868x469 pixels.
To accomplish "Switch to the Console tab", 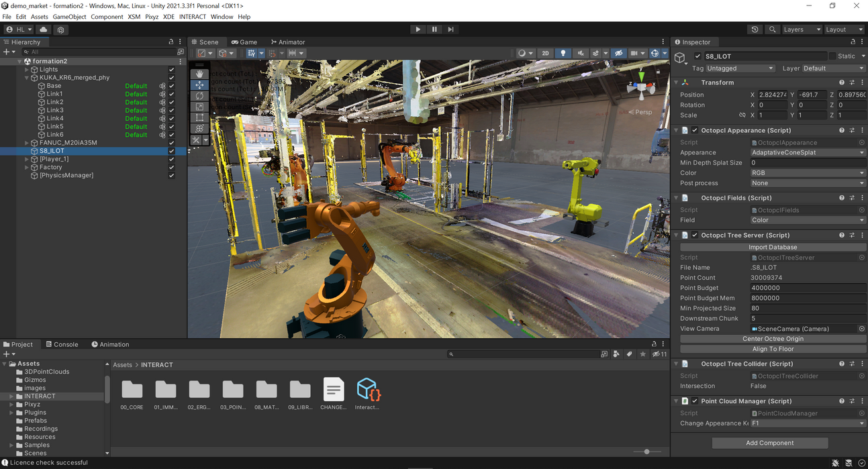I will (62, 344).
